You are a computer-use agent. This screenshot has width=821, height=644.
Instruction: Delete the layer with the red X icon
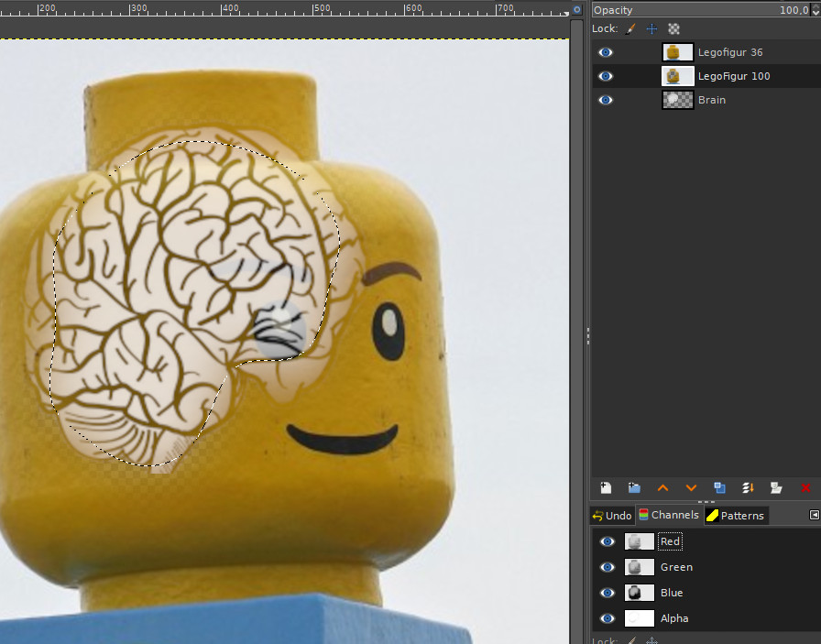pos(805,488)
